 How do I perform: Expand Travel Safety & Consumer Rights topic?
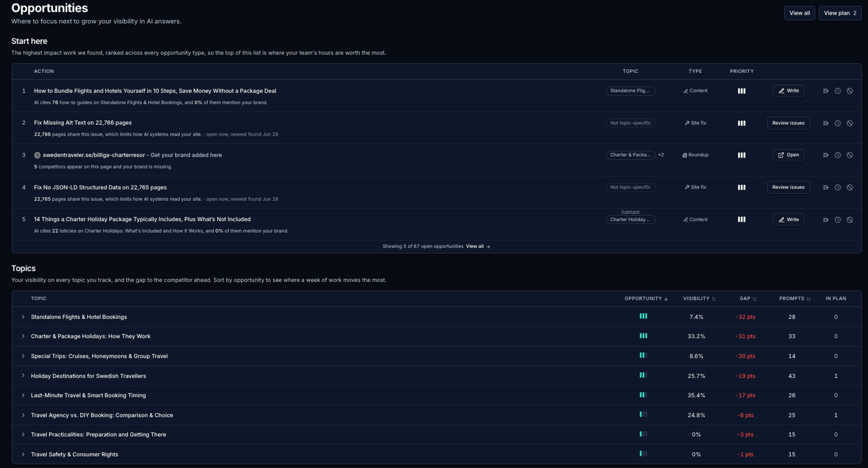[23, 454]
